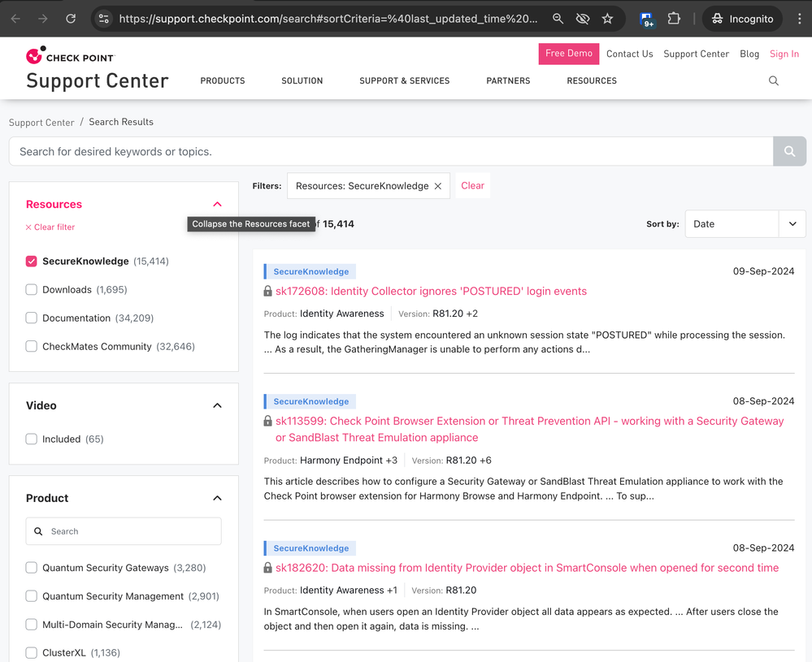Click the header magnifier search icon
812x662 pixels.
(773, 80)
